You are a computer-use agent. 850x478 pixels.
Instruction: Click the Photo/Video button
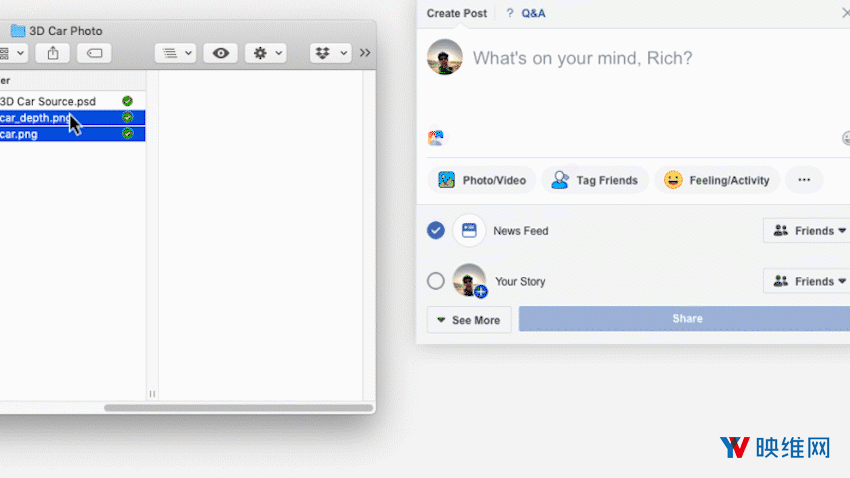pyautogui.click(x=482, y=180)
